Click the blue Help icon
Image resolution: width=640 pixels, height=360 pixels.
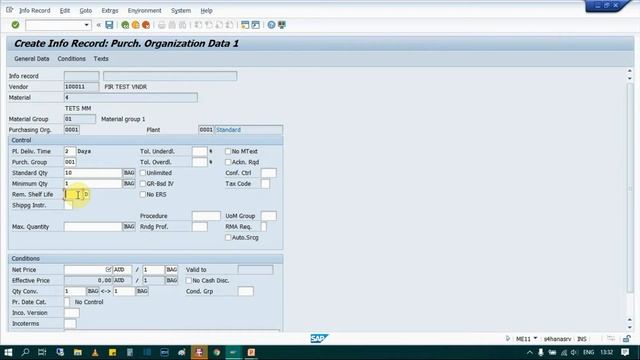pos(271,25)
